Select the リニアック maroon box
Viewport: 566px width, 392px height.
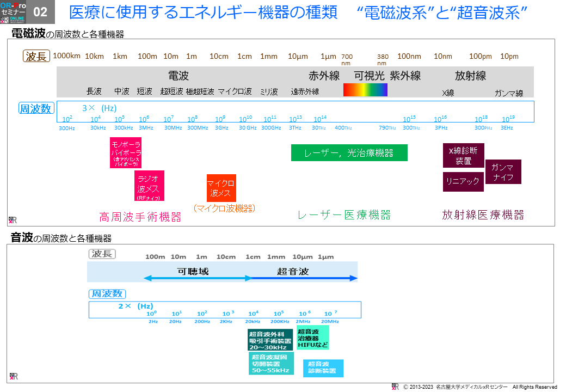[x=463, y=181]
